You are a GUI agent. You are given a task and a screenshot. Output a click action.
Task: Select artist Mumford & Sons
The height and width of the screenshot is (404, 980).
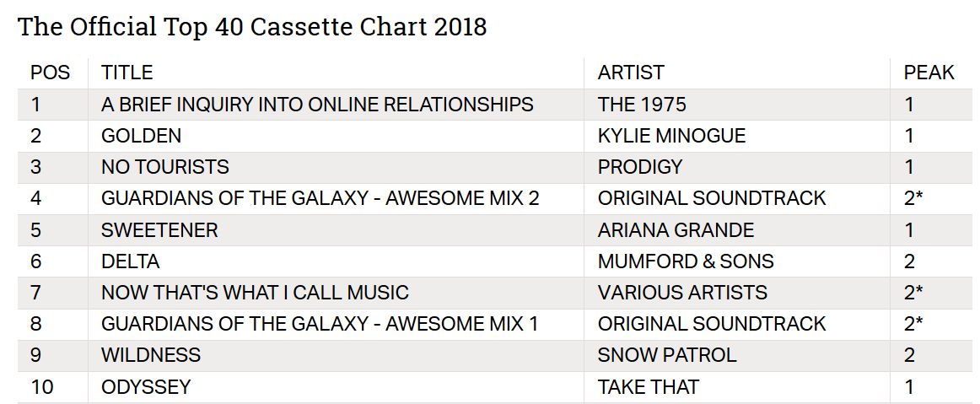686,261
